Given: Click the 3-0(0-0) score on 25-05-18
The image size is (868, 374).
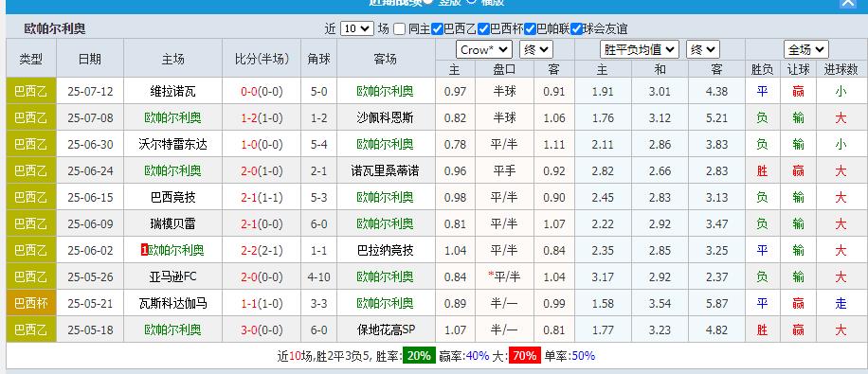Looking at the screenshot, I should (262, 329).
